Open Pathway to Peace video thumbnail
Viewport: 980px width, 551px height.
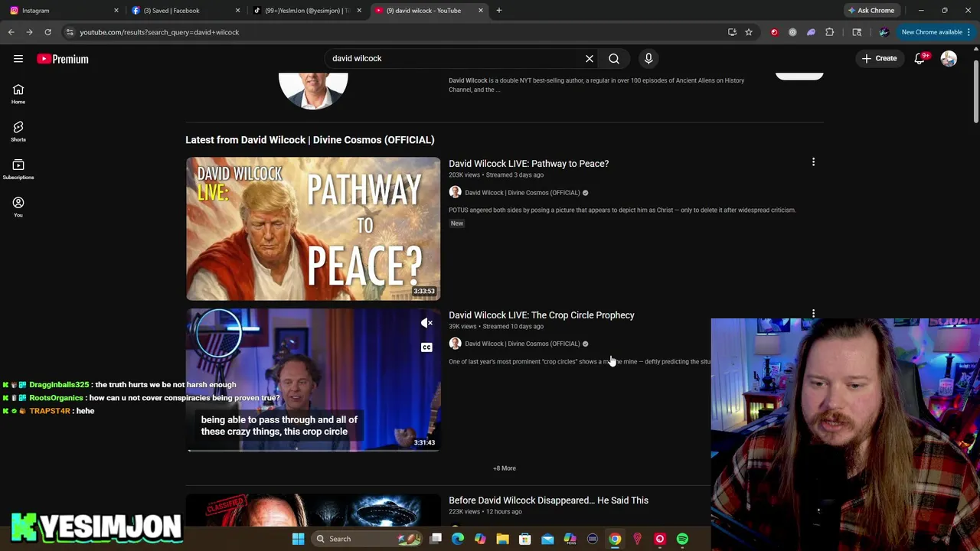click(x=313, y=229)
